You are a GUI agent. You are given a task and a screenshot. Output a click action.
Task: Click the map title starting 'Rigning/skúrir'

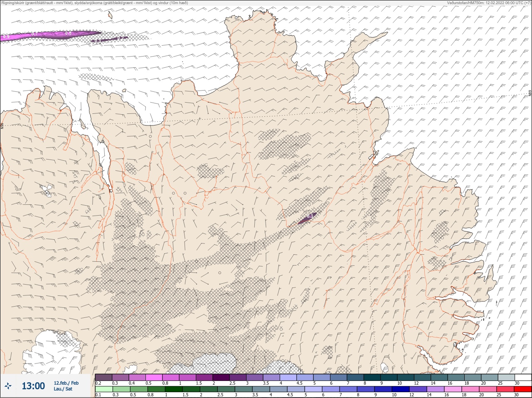coord(95,3)
